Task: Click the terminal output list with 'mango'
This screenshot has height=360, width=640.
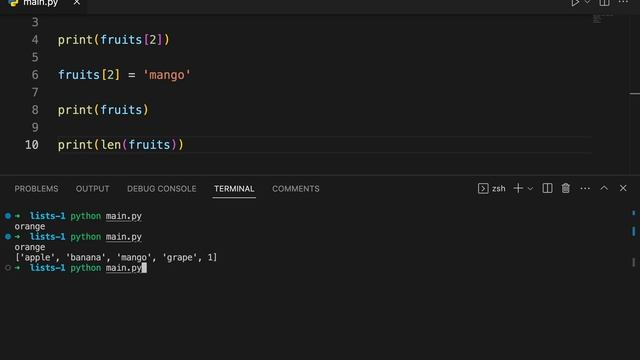Action: click(116, 258)
